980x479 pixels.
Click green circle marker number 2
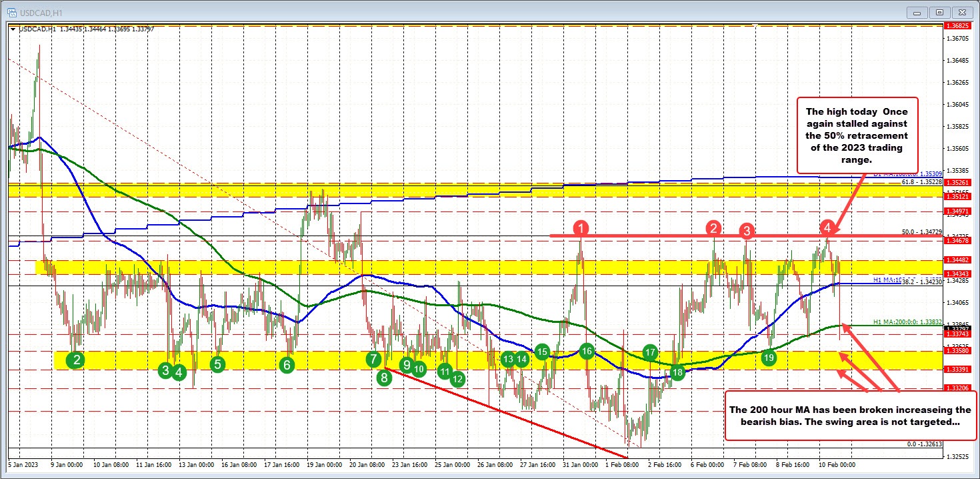[x=77, y=360]
